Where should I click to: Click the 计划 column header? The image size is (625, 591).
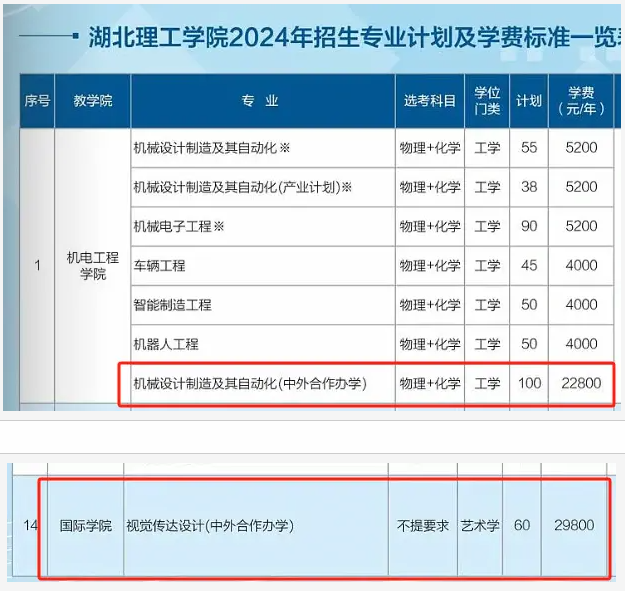pos(529,101)
